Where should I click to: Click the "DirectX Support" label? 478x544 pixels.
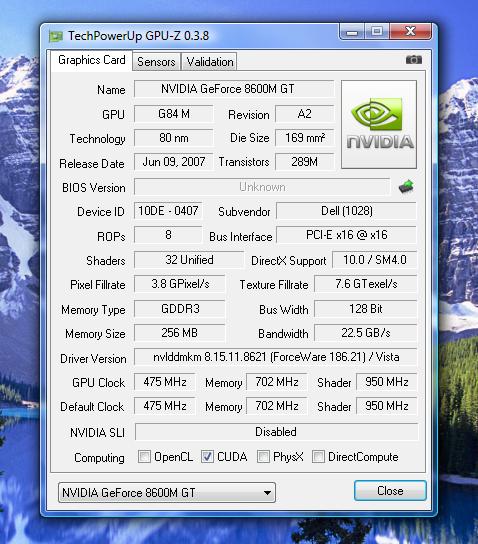[x=289, y=261]
